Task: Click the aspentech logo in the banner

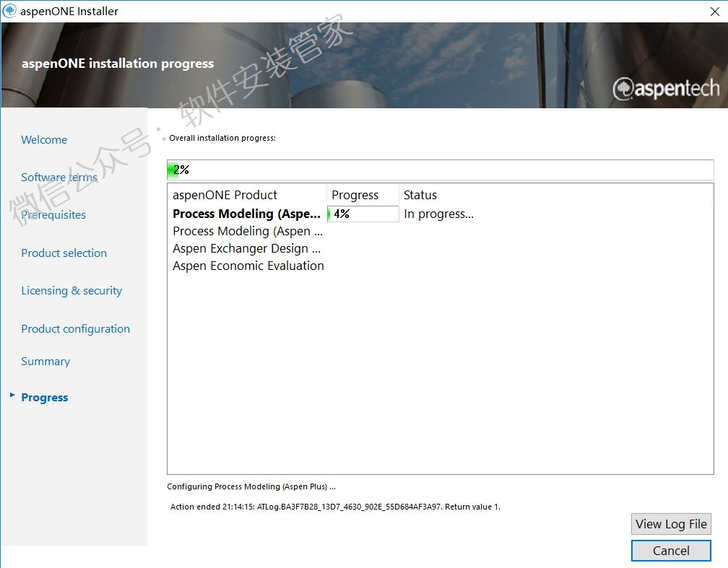Action: tap(666, 88)
